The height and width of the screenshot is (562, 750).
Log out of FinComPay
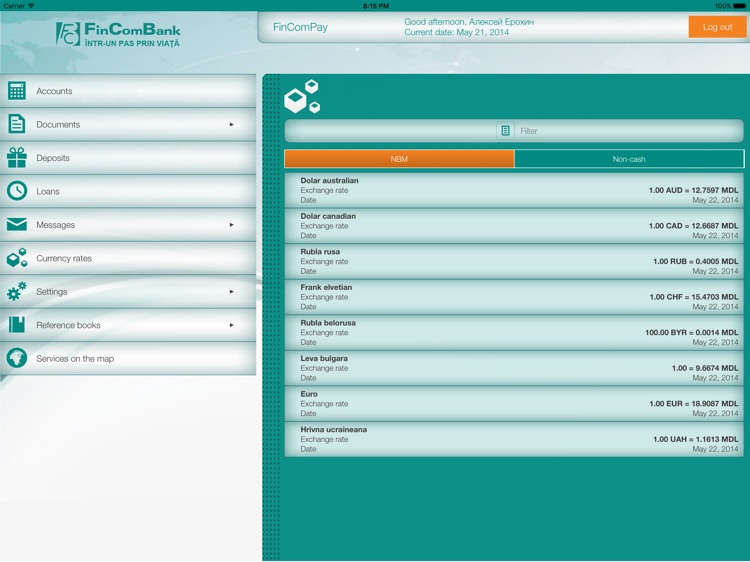[717, 27]
